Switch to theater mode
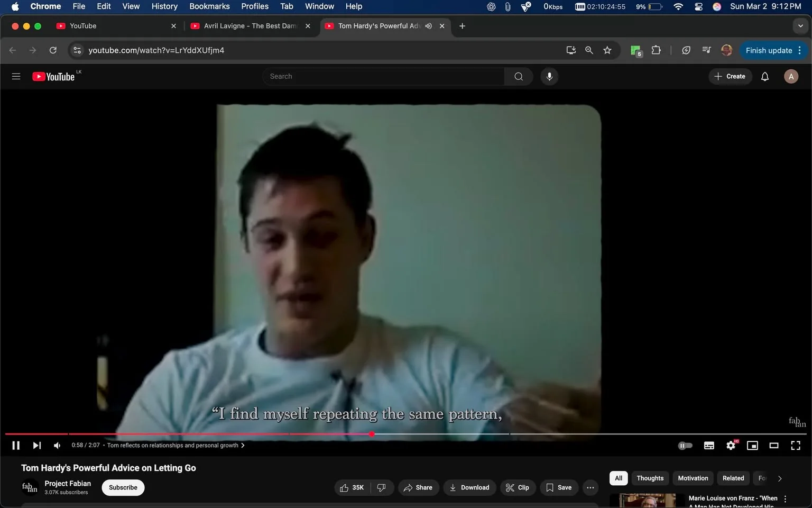The width and height of the screenshot is (812, 508). [774, 446]
